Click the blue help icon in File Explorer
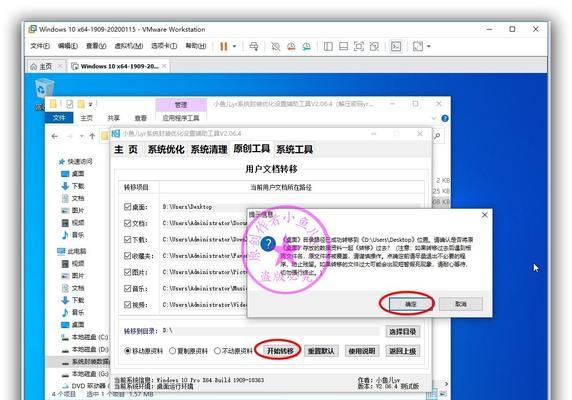The height and width of the screenshot is (400, 572). coord(445,118)
